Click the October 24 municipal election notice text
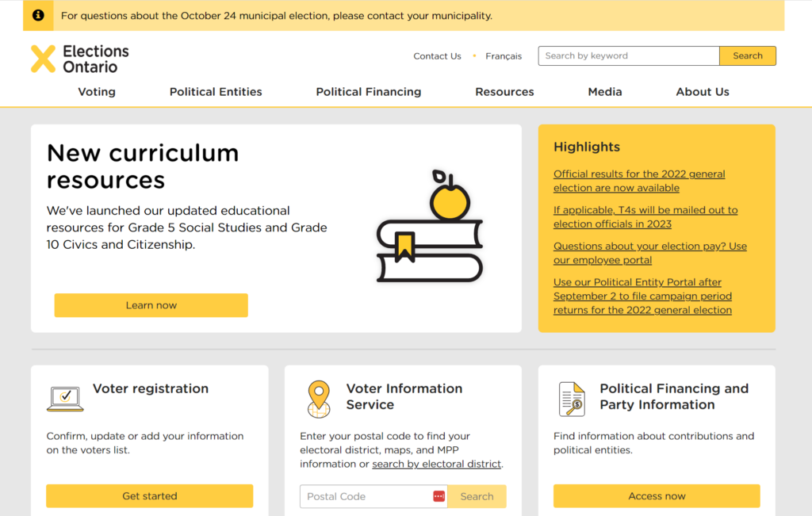Viewport: 812px width, 516px height. tap(277, 16)
